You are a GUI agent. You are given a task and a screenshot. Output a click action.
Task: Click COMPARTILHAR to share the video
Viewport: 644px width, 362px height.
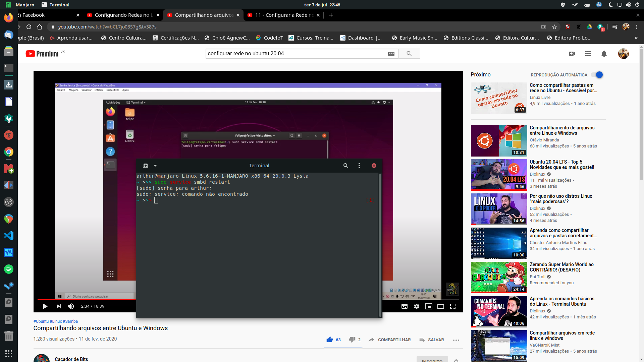389,340
